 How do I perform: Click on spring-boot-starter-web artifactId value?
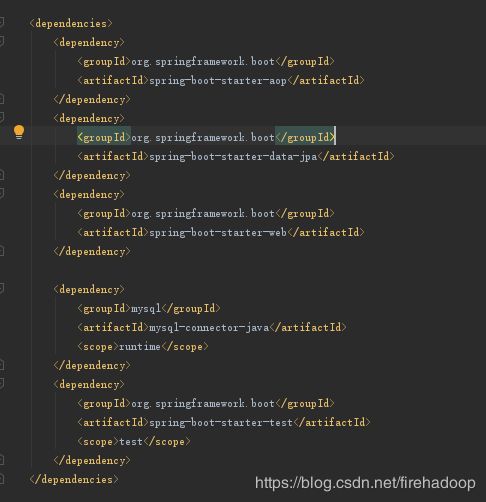point(218,232)
